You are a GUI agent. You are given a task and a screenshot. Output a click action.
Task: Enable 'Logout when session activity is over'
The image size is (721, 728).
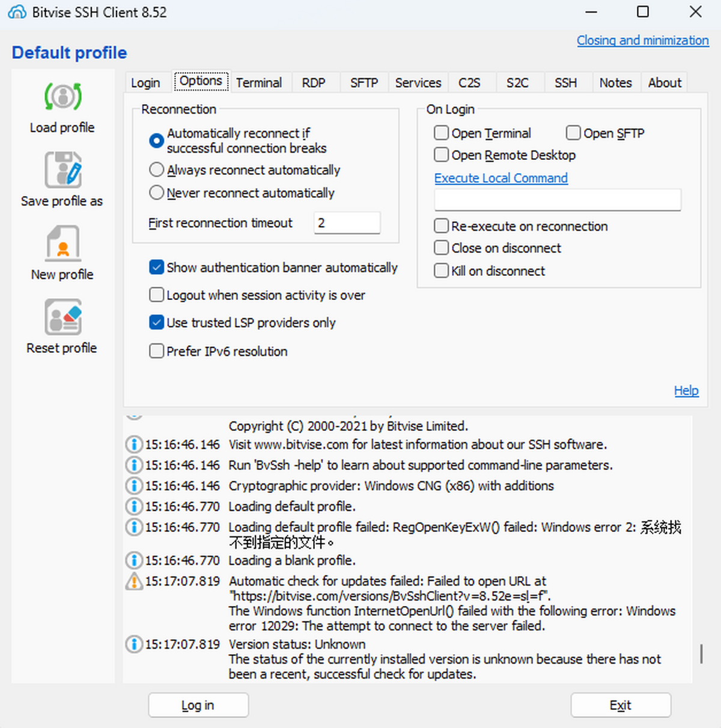click(x=156, y=295)
